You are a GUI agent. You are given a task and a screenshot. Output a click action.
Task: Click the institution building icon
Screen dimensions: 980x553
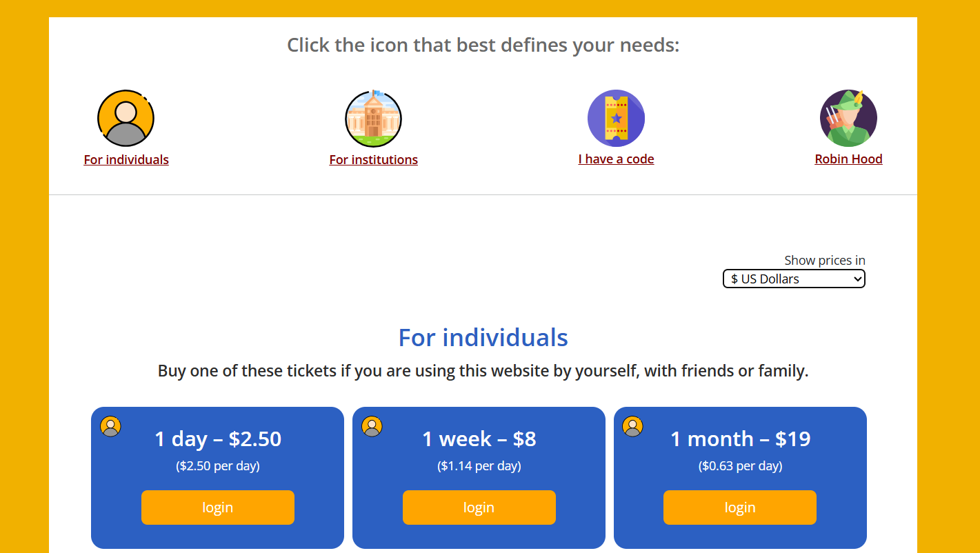pos(373,119)
